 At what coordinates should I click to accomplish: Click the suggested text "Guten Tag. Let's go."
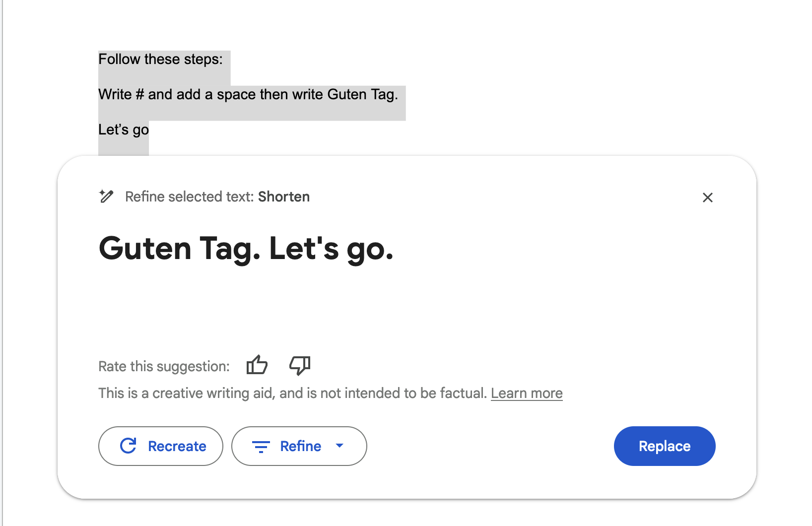[246, 249]
